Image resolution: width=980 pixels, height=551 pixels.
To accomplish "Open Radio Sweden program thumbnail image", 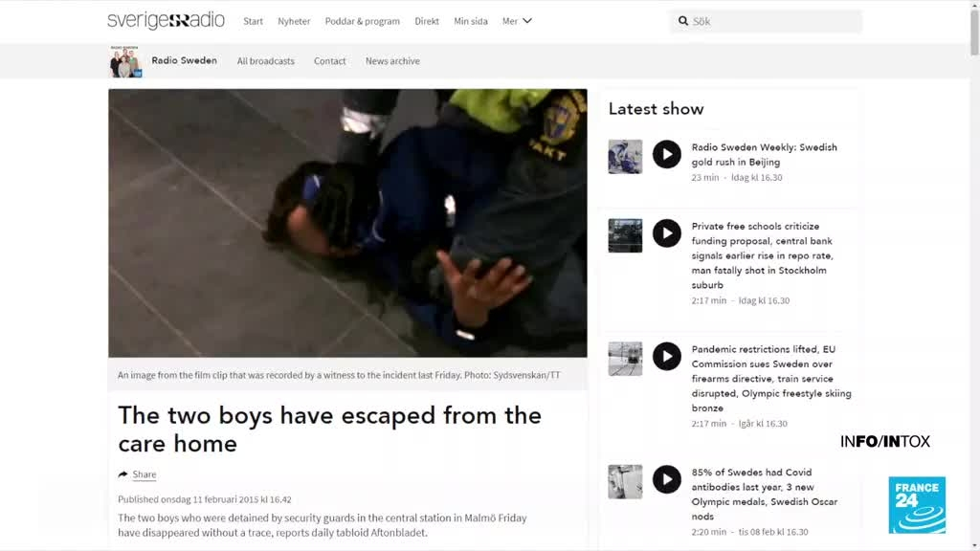I will tap(125, 61).
